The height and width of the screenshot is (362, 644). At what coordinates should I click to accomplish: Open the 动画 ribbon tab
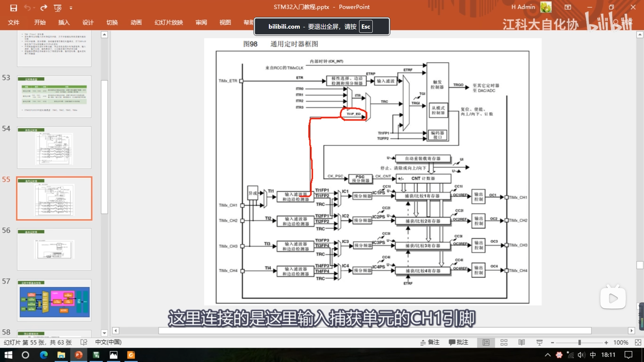point(136,22)
